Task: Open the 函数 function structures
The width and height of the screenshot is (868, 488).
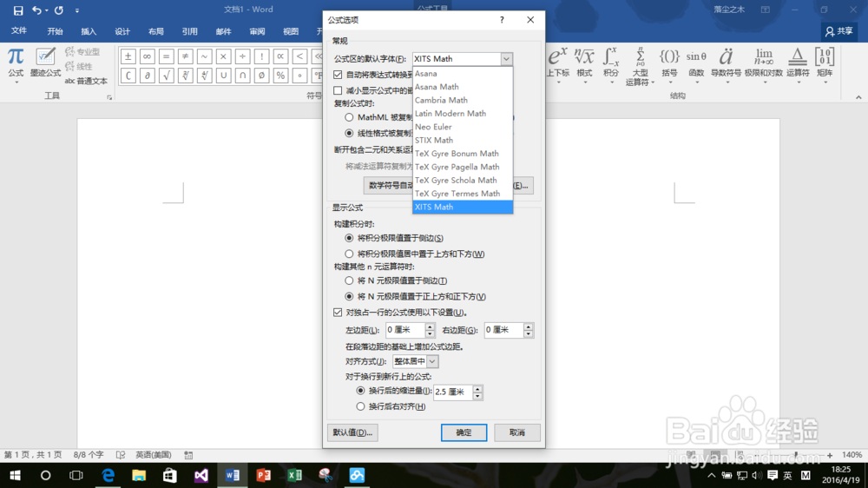Action: (696, 65)
